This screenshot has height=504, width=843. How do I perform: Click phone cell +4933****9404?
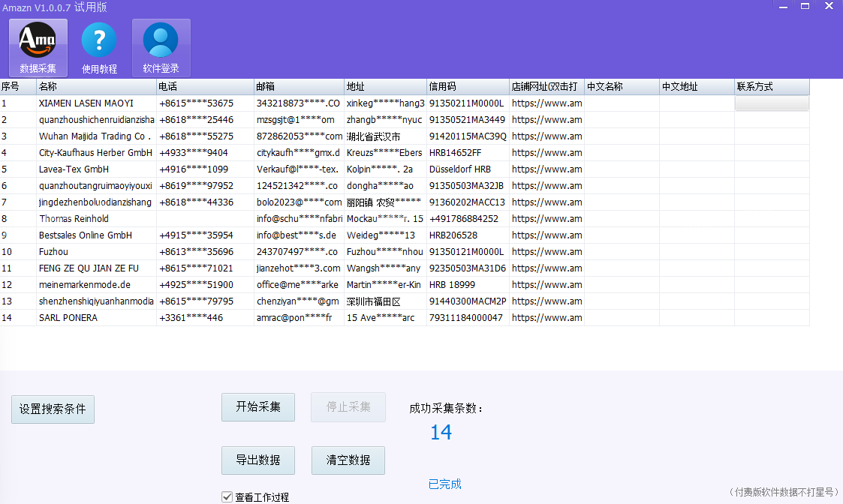point(205,152)
